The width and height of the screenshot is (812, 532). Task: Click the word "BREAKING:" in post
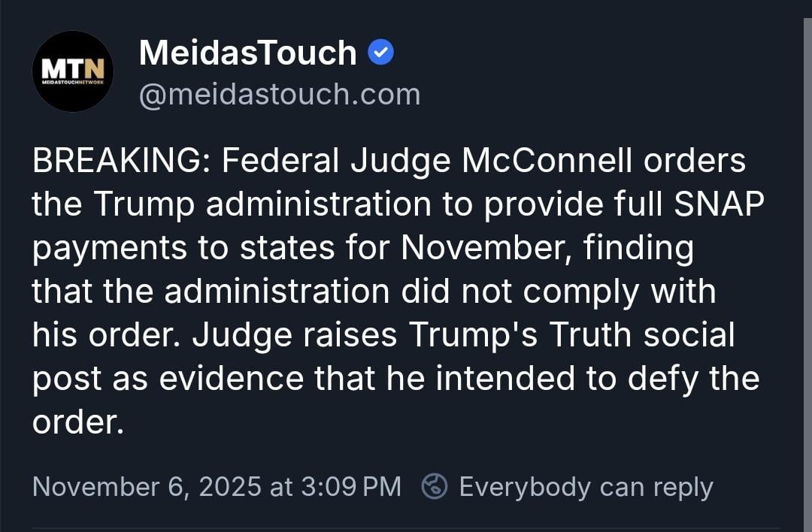coord(117,162)
